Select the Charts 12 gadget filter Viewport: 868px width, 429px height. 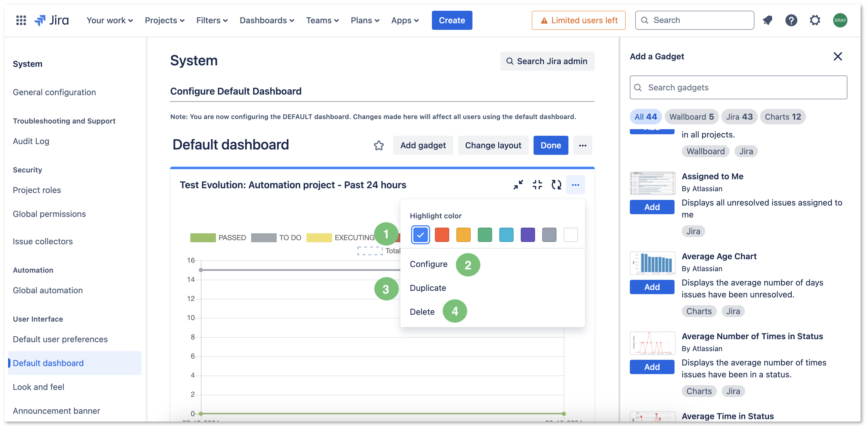coord(782,117)
